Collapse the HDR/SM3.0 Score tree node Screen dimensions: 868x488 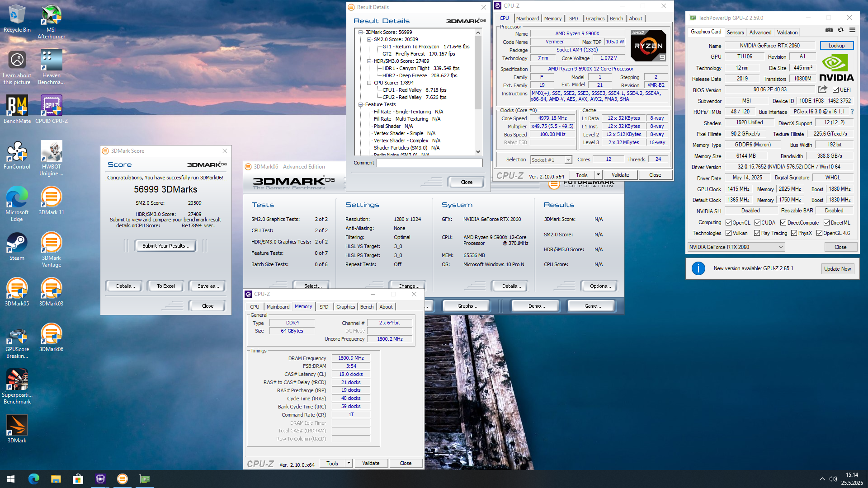[x=369, y=61]
